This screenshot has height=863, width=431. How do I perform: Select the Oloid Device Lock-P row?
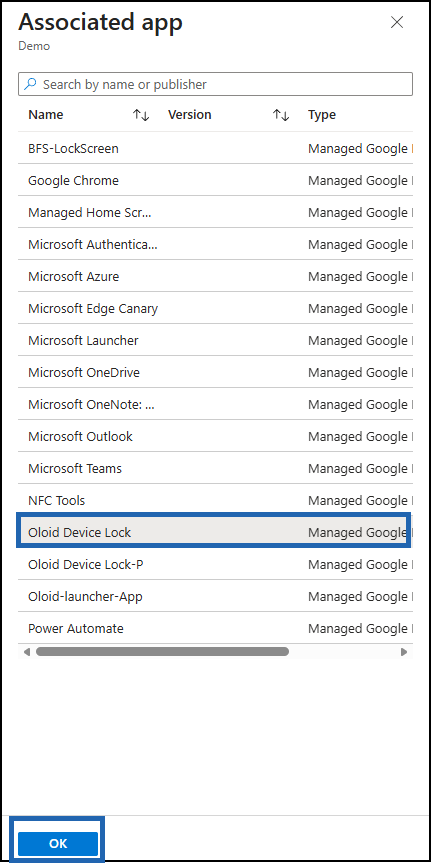[x=215, y=565]
